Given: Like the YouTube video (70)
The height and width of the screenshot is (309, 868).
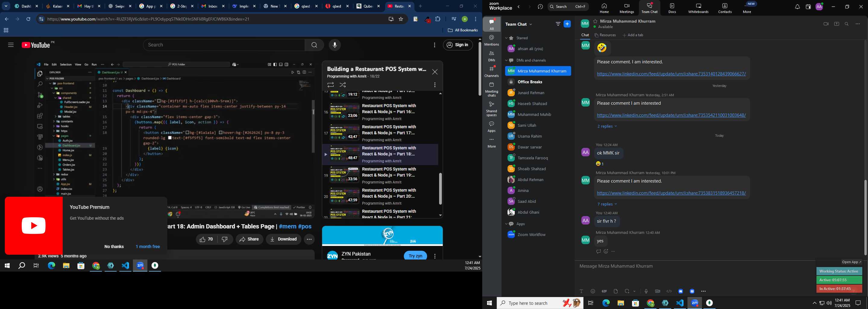Looking at the screenshot, I should (x=206, y=239).
